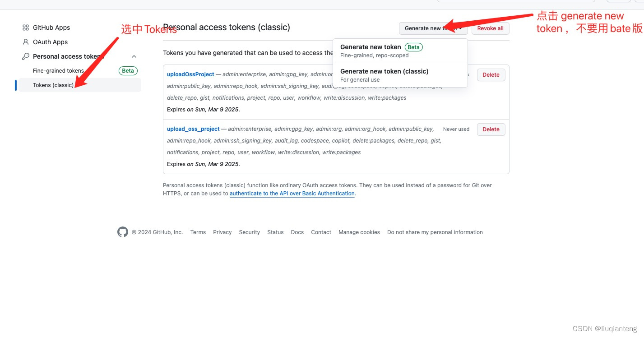Open the authenticate to the API over Basic Authentication link
Viewport: 644px width, 337px height.
[x=292, y=194]
